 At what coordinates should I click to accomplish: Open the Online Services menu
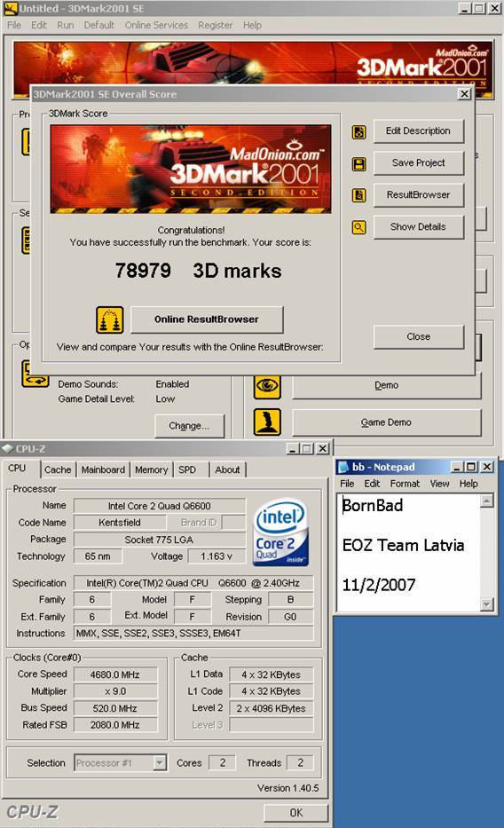pos(156,25)
